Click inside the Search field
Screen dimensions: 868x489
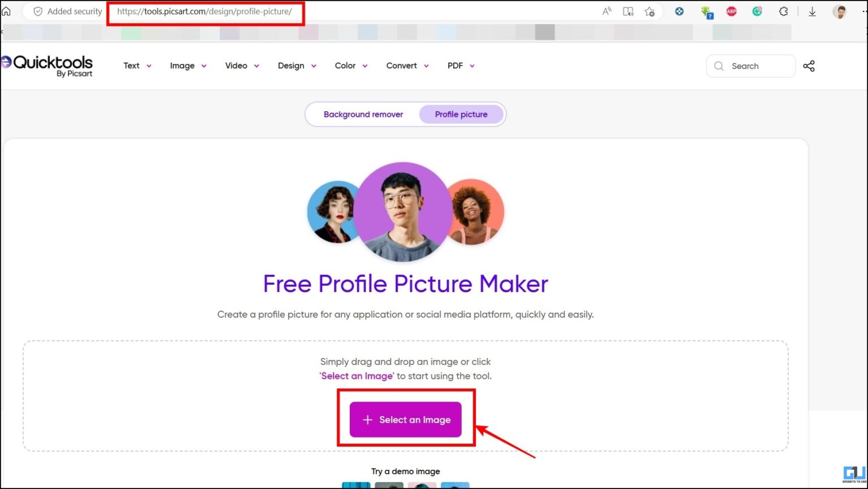pos(752,66)
